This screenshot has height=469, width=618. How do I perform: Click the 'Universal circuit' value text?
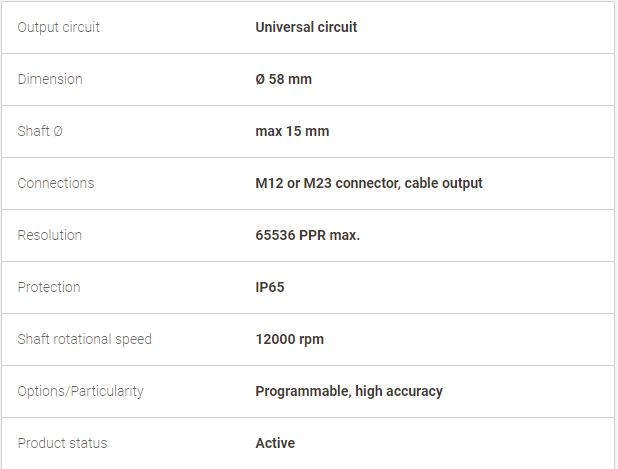tap(306, 27)
